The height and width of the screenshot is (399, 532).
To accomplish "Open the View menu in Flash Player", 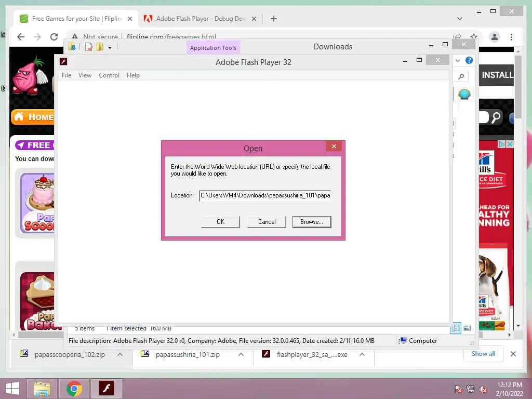I will point(85,75).
